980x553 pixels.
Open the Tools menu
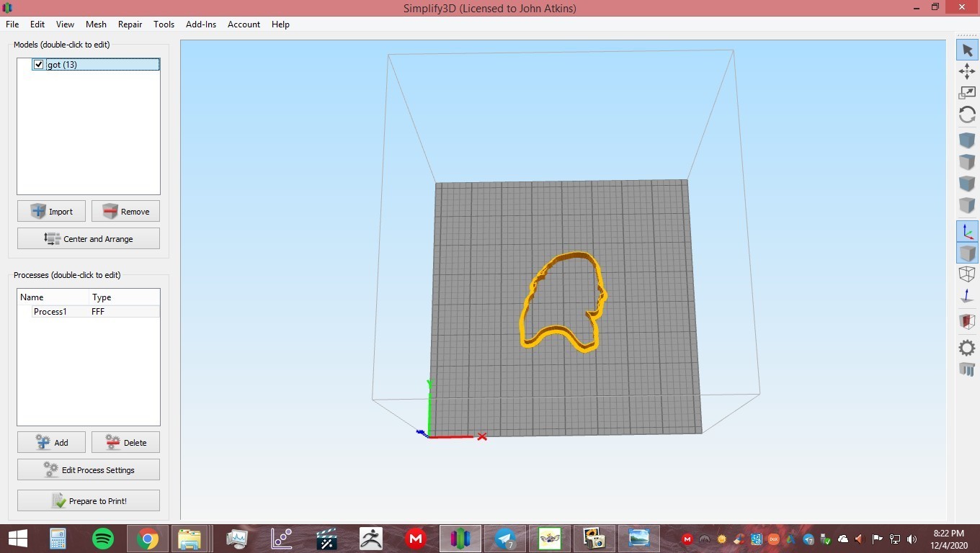click(x=164, y=24)
